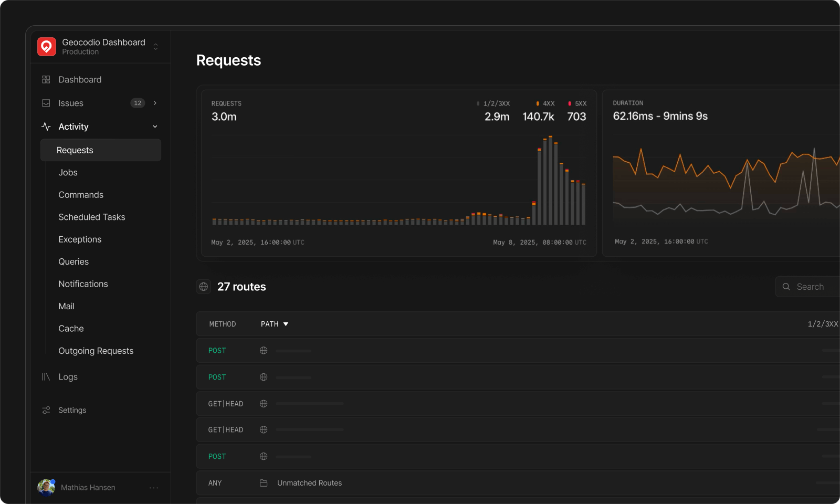
Task: Click the Settings sliders icon
Action: (46, 410)
